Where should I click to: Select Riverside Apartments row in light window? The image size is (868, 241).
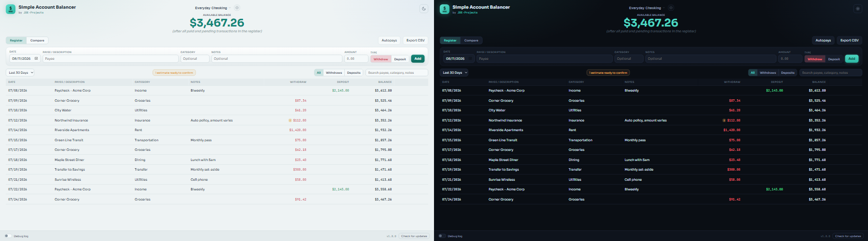point(217,130)
